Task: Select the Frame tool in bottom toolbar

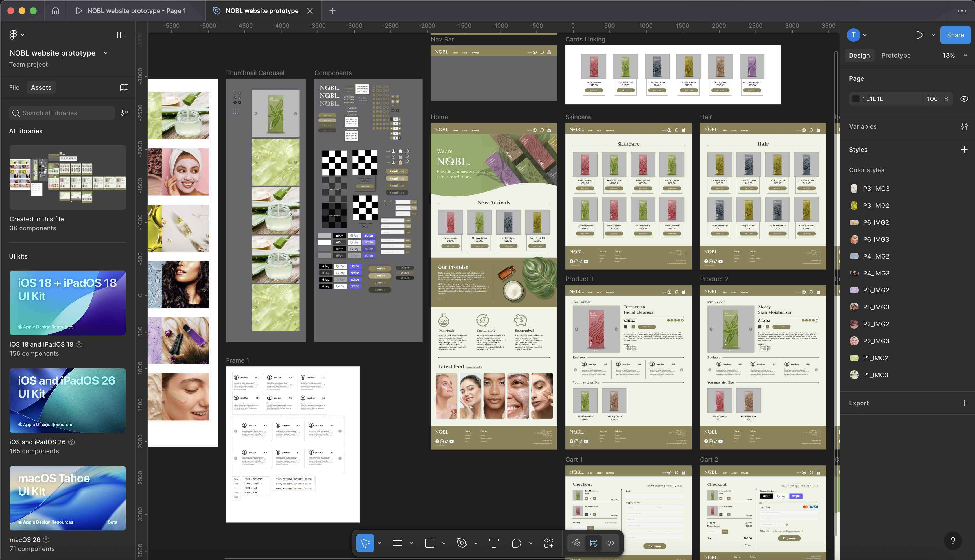Action: [397, 543]
